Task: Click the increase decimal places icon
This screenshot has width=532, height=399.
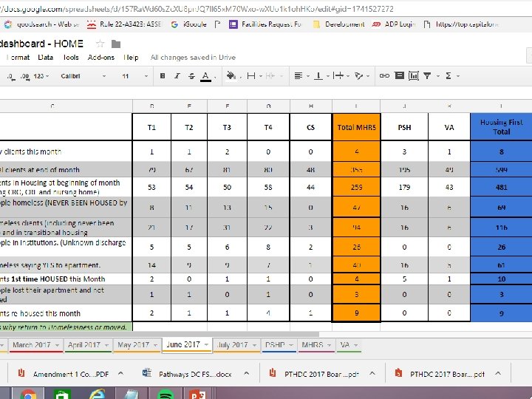Action: point(25,76)
